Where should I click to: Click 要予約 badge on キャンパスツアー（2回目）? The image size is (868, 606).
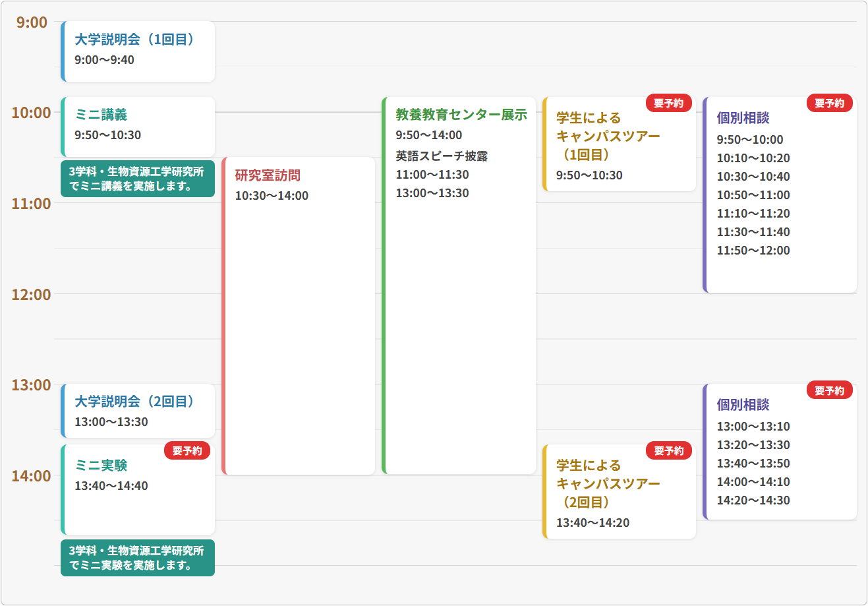pos(669,451)
